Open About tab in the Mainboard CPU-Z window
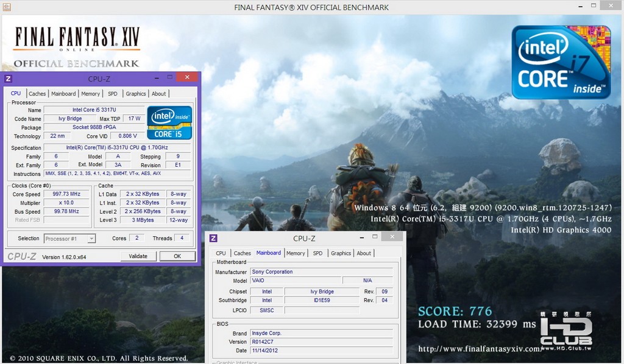 click(363, 253)
